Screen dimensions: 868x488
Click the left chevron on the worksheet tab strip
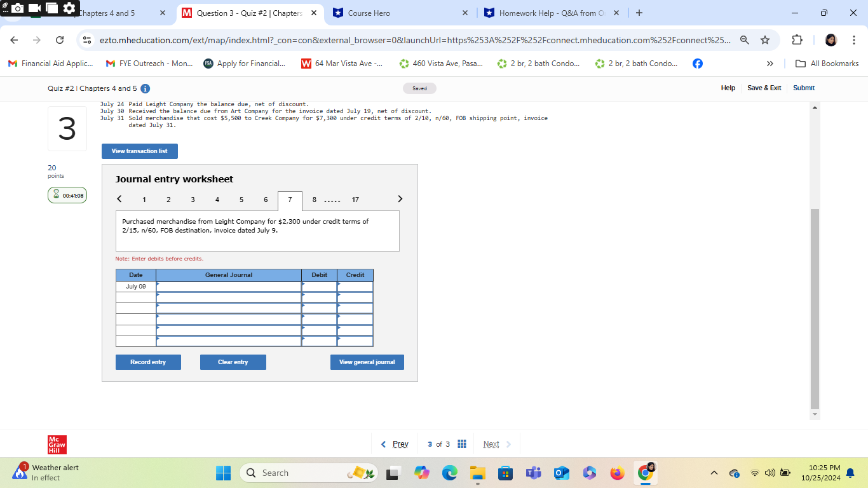coord(119,198)
